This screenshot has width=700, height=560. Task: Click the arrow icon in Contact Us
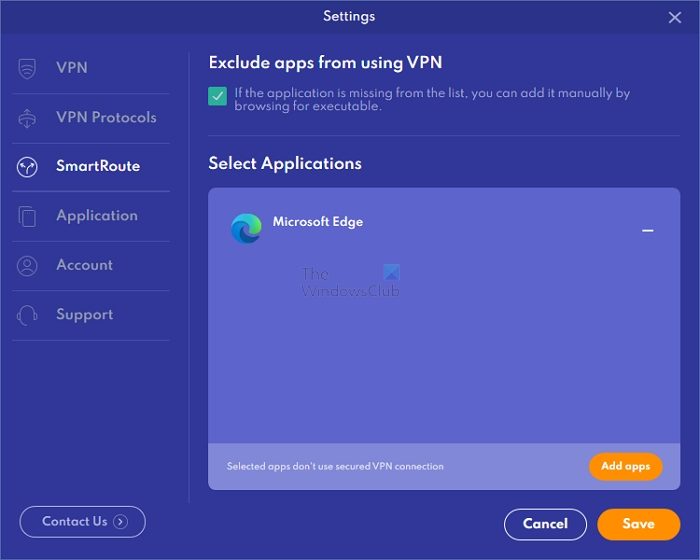click(121, 522)
